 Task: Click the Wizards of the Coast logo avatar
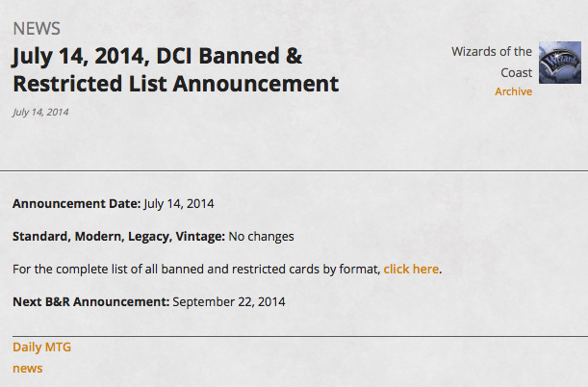[x=560, y=63]
